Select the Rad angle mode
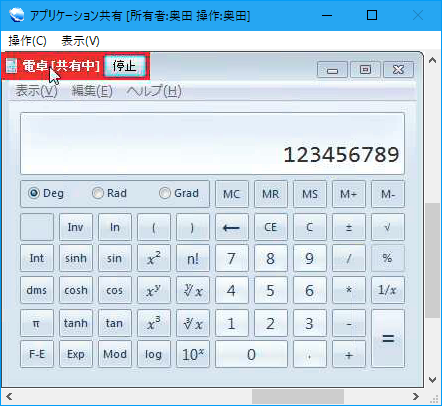The image size is (442, 406). pyautogui.click(x=98, y=193)
